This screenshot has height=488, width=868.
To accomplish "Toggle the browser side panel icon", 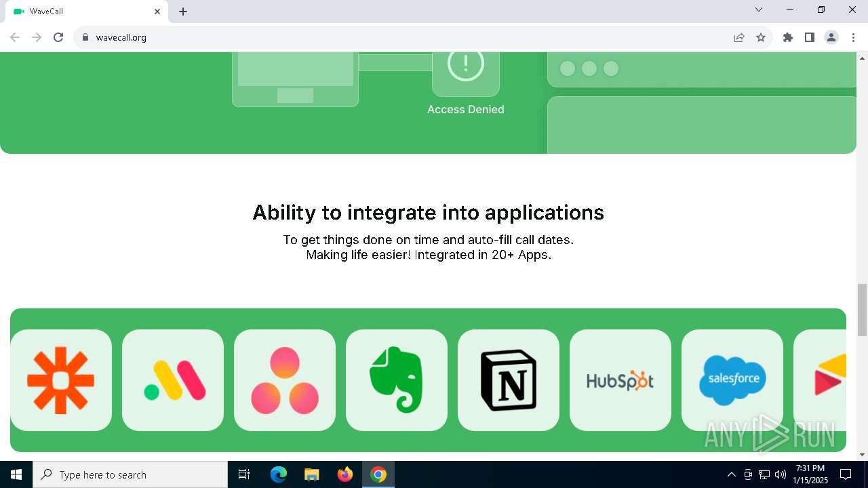I will click(x=810, y=37).
